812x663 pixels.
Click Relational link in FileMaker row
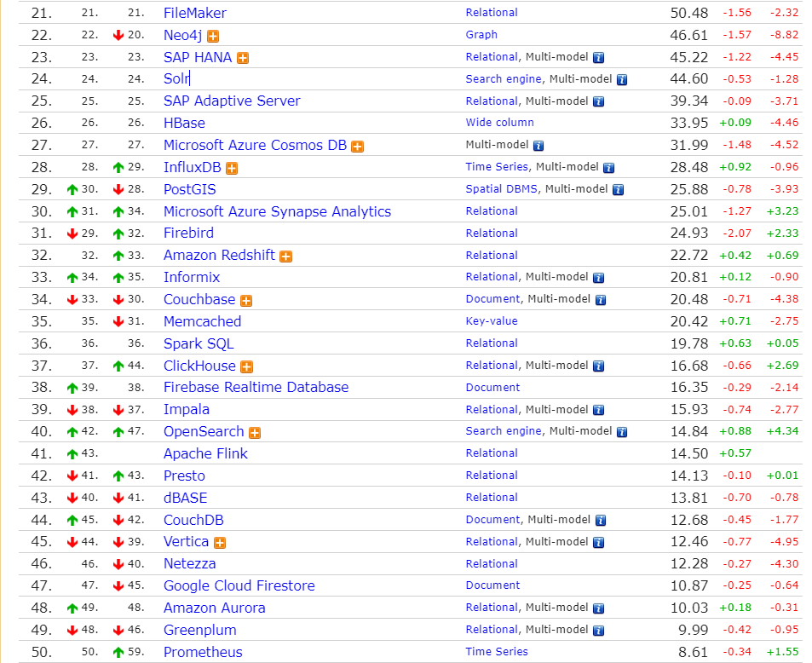tap(492, 13)
